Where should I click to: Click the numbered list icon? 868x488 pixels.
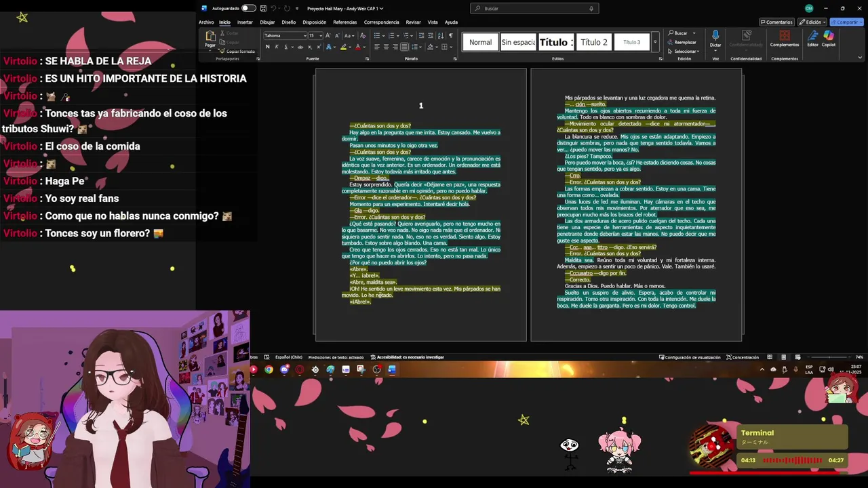[391, 35]
